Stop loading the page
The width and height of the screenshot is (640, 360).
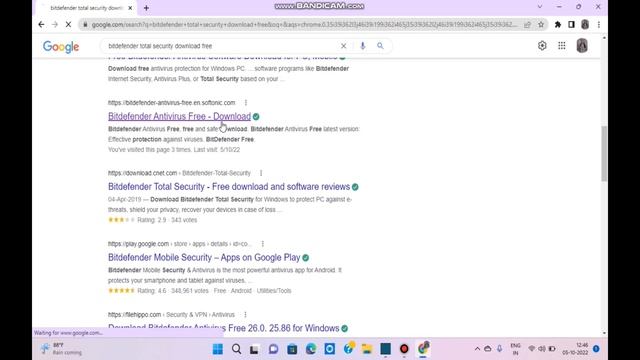pos(68,24)
